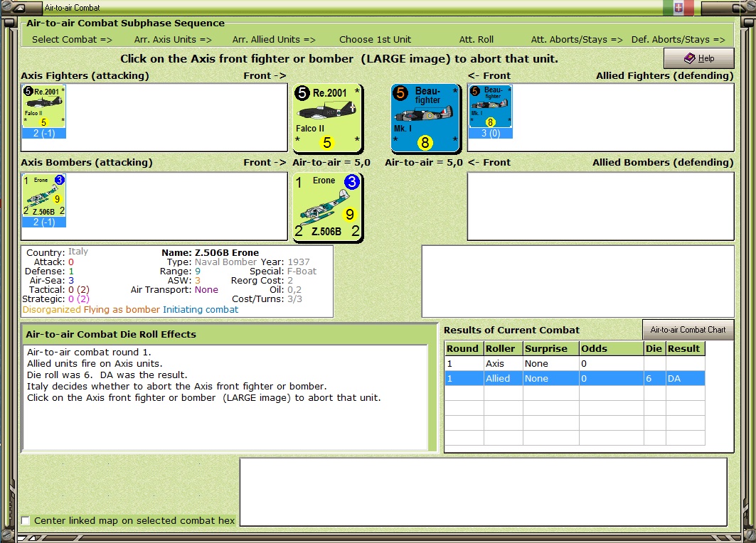
Task: Click the Air-to-air Combat window title
Action: tap(73, 7)
